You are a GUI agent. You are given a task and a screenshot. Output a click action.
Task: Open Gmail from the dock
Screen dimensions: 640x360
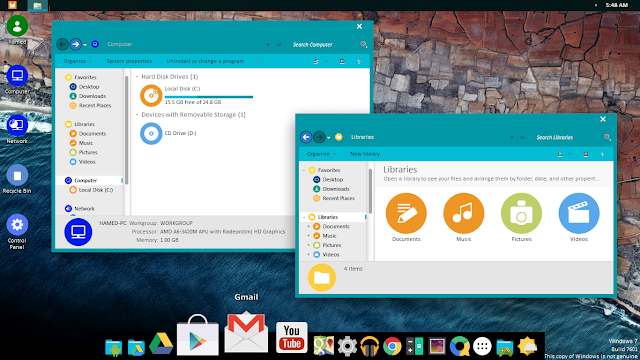click(x=246, y=332)
